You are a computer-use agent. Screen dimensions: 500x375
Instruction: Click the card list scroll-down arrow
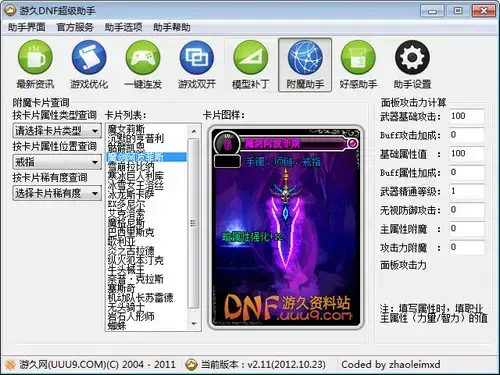click(194, 323)
